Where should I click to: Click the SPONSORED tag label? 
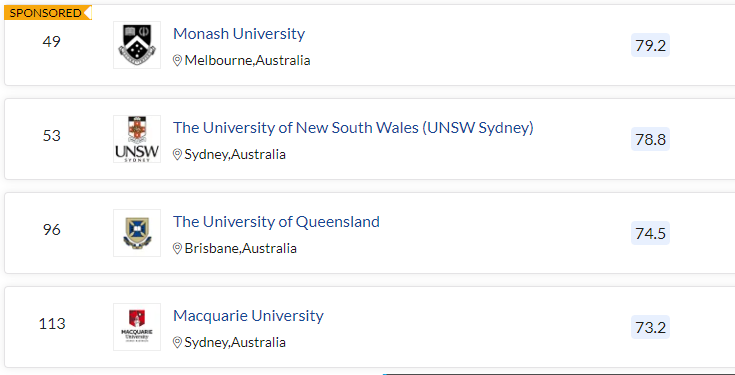(47, 13)
